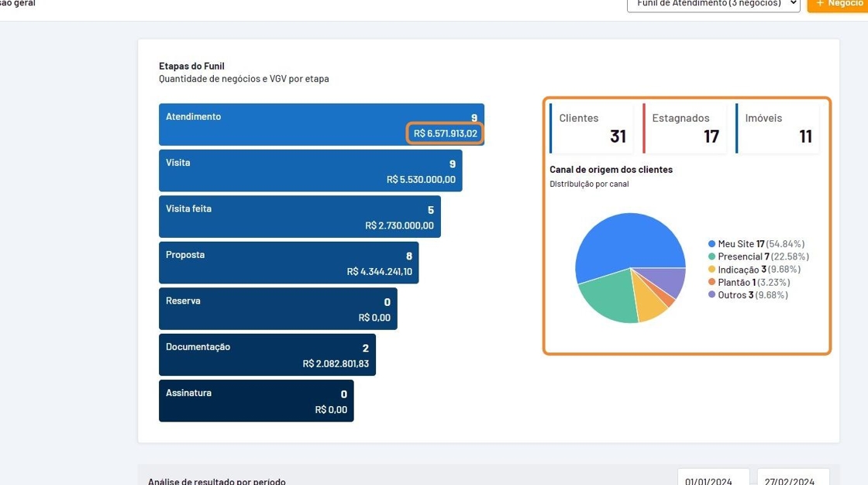This screenshot has height=485, width=868.
Task: Toggle the yellow Indicação legend marker
Action: [x=711, y=270]
